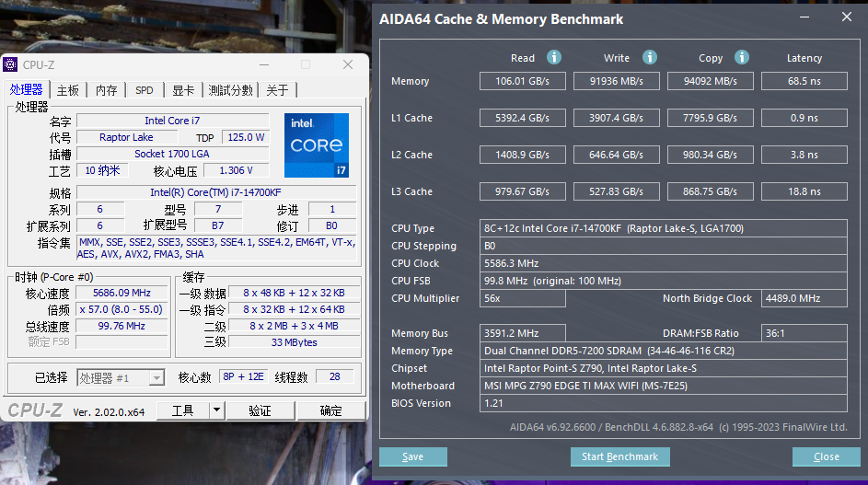
Task: Click L3 Cache Copy 868.75 GB/s value
Action: [x=711, y=191]
